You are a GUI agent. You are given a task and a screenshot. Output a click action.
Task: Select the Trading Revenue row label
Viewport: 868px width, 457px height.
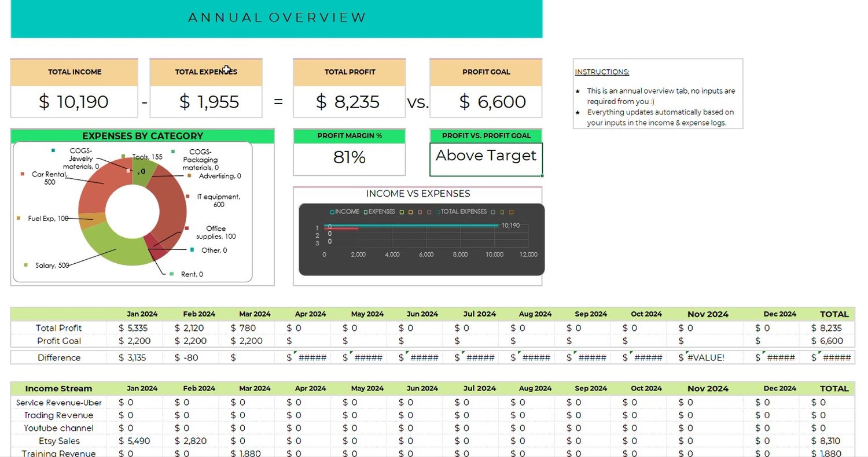point(58,415)
